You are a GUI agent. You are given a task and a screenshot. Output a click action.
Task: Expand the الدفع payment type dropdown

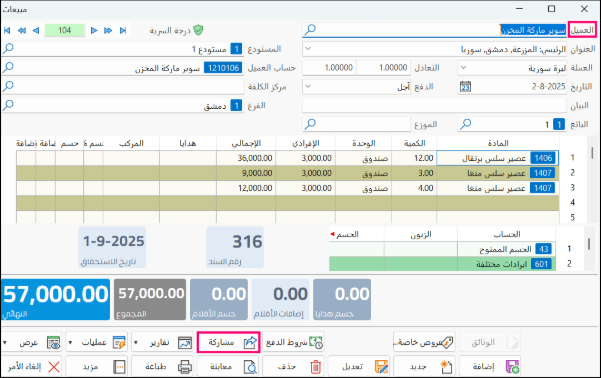pyautogui.click(x=308, y=86)
